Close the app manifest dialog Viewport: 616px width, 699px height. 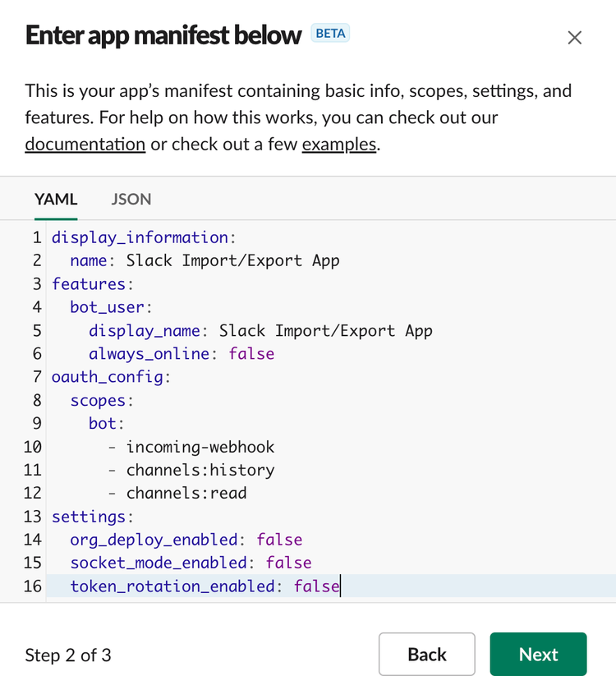(x=574, y=37)
